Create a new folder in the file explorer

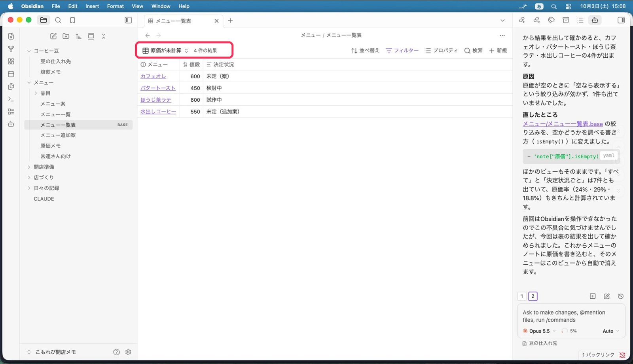pyautogui.click(x=66, y=36)
